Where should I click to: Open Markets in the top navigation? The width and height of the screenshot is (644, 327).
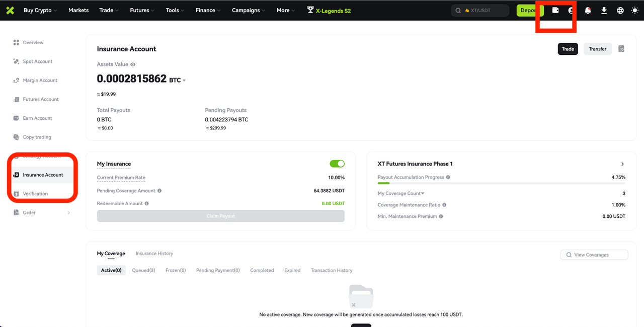[78, 10]
